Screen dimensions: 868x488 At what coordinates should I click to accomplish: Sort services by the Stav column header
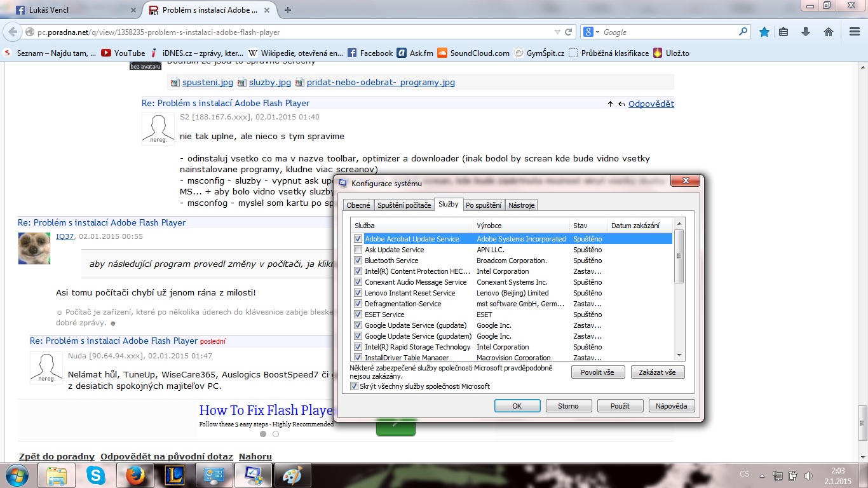click(588, 226)
